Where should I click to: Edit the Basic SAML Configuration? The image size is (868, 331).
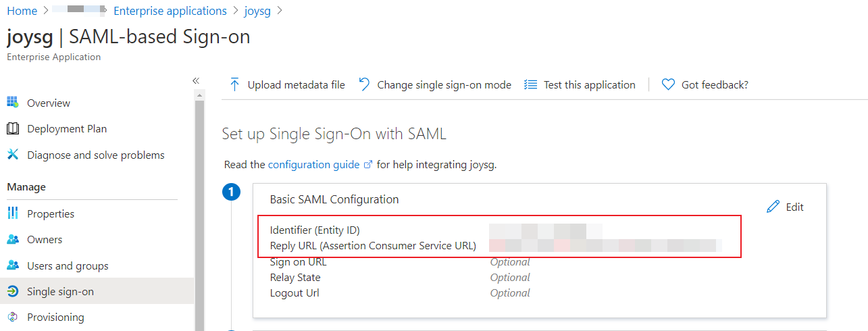click(786, 207)
